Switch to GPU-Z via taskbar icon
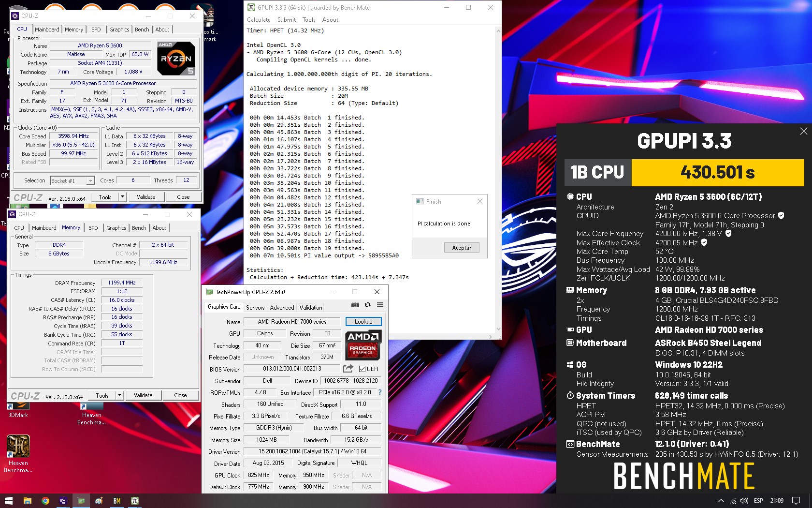The image size is (812, 508). point(81,501)
